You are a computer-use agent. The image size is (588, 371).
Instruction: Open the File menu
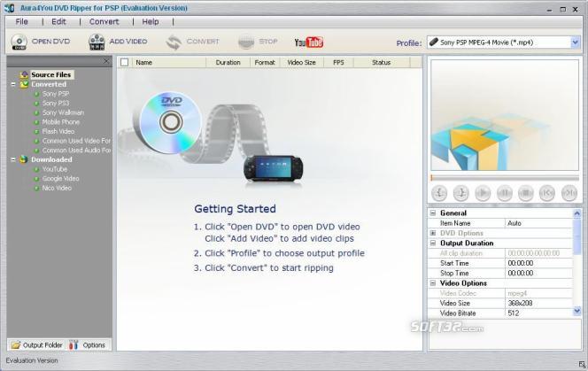coord(22,22)
